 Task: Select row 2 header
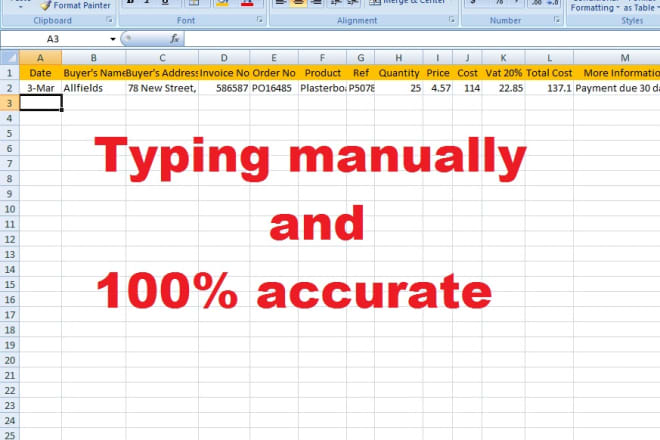9,88
